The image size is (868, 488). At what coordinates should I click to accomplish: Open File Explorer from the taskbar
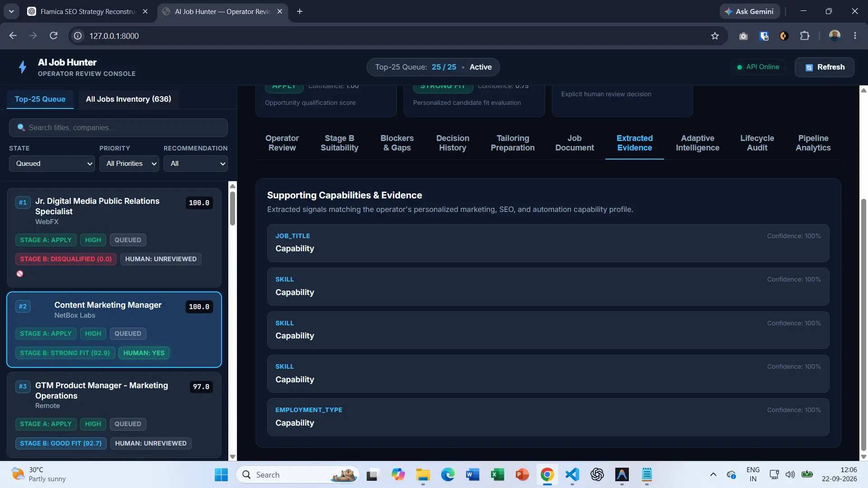click(x=423, y=475)
